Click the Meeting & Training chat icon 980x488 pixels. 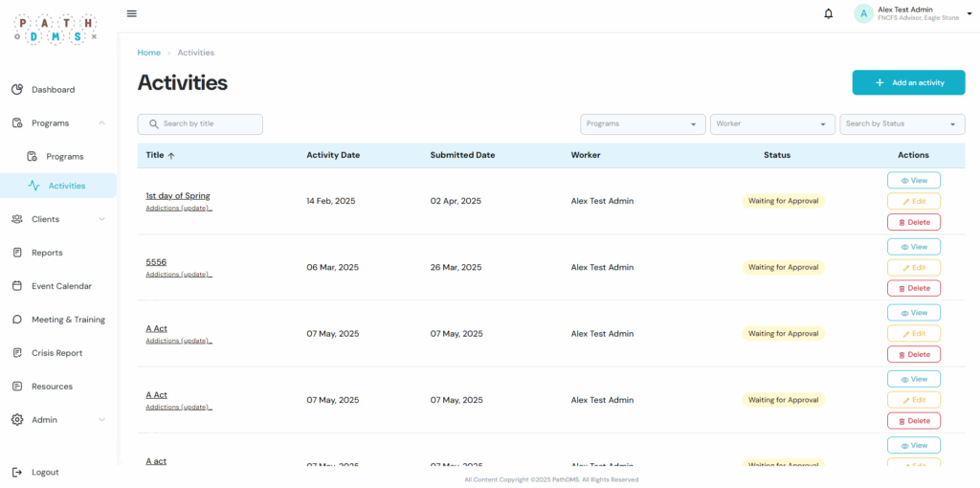pyautogui.click(x=17, y=320)
